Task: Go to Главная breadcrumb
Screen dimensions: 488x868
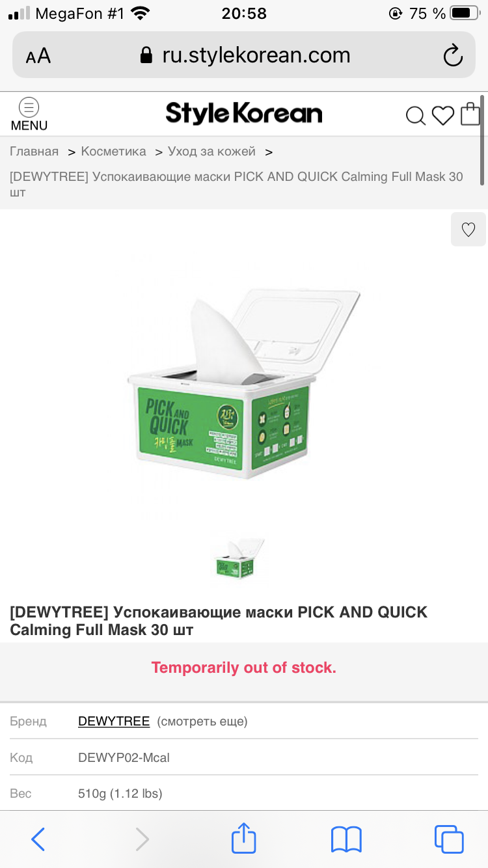Action: (x=34, y=152)
